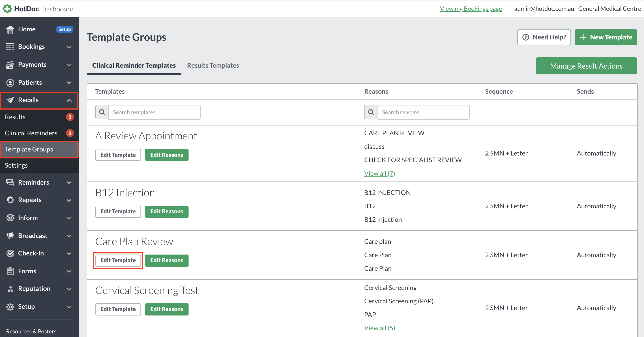Click the B12 INJECTION reason text
The image size is (644, 337).
point(387,193)
